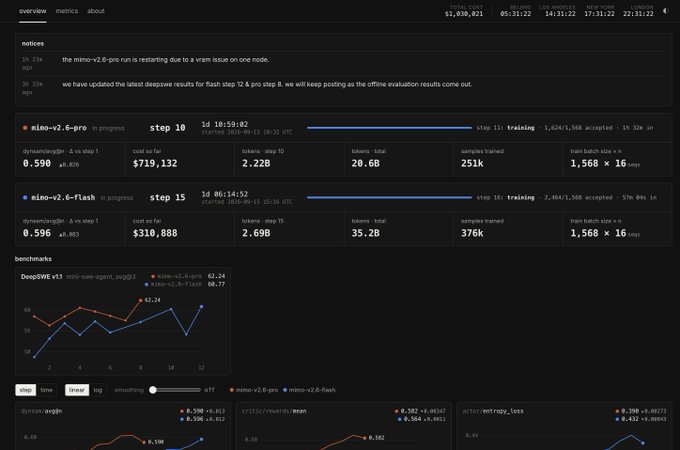The width and height of the screenshot is (680, 450).
Task: Click the blue mimo-v2.6-flash status dot
Action: coord(25,197)
